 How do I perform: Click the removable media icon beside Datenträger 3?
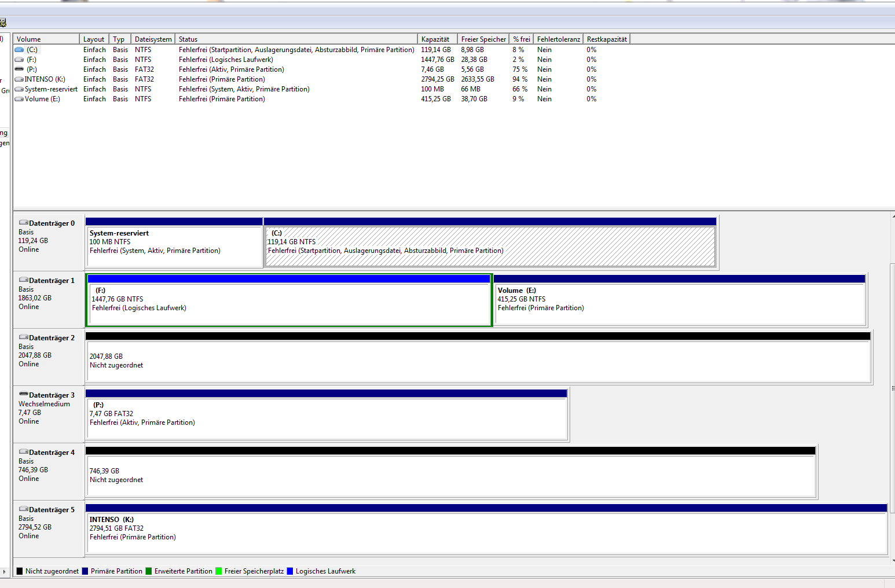(24, 395)
